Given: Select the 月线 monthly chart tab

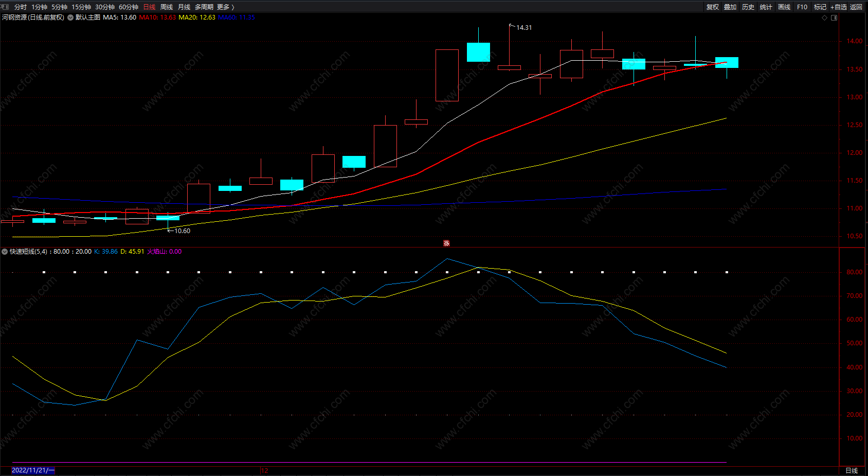Looking at the screenshot, I should tap(184, 7).
